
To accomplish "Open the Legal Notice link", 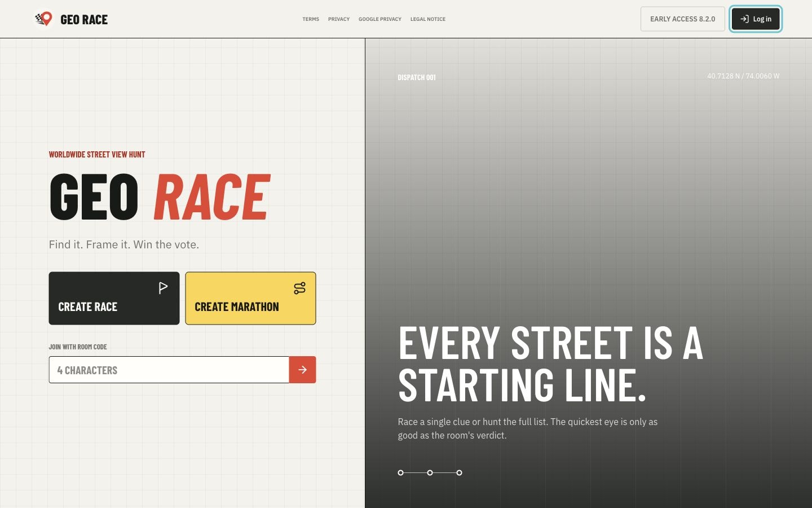I will [428, 19].
